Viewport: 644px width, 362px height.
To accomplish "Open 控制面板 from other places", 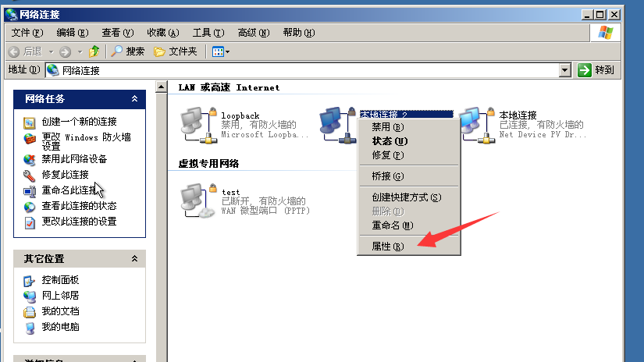I will (60, 280).
